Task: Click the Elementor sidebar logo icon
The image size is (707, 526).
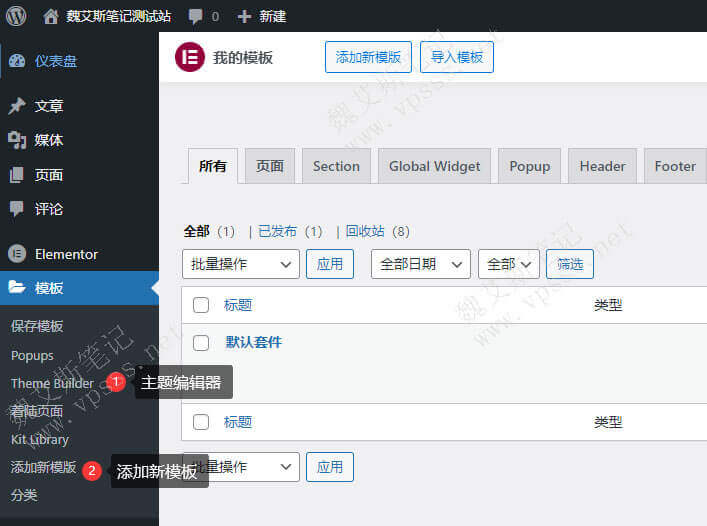Action: click(x=17, y=254)
